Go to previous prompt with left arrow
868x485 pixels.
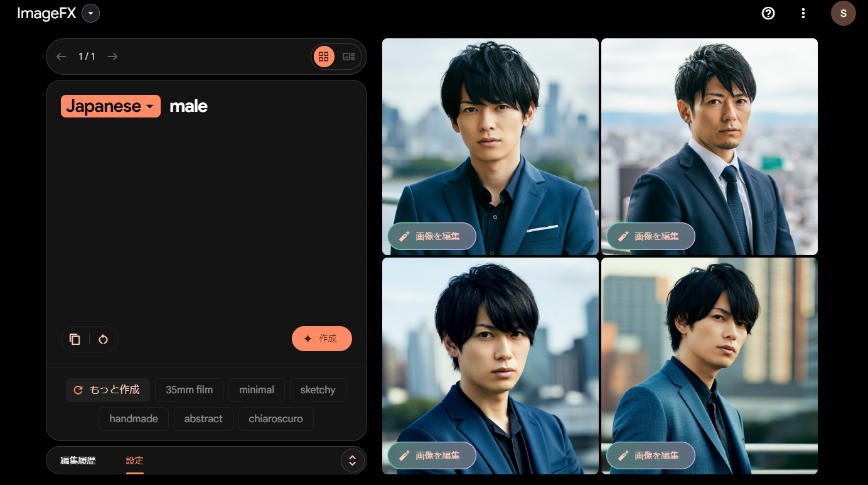coord(61,57)
